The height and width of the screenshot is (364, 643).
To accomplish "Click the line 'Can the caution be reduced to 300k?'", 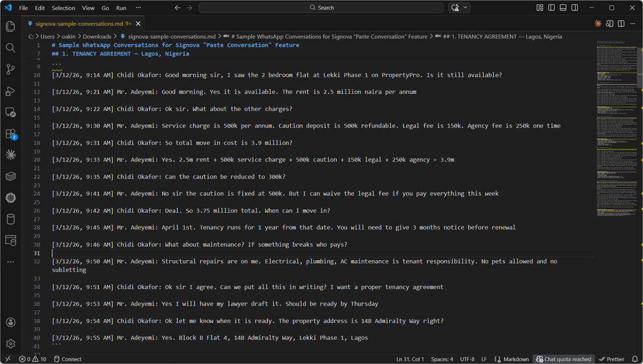I will coord(169,177).
